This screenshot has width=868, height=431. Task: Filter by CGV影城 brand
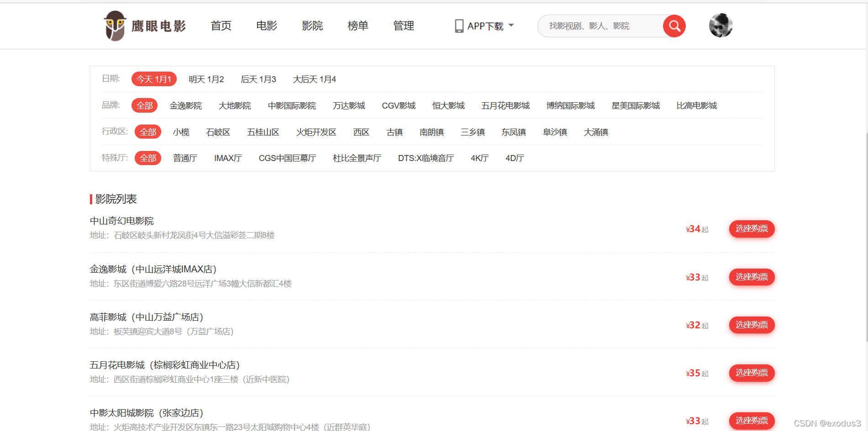[398, 105]
